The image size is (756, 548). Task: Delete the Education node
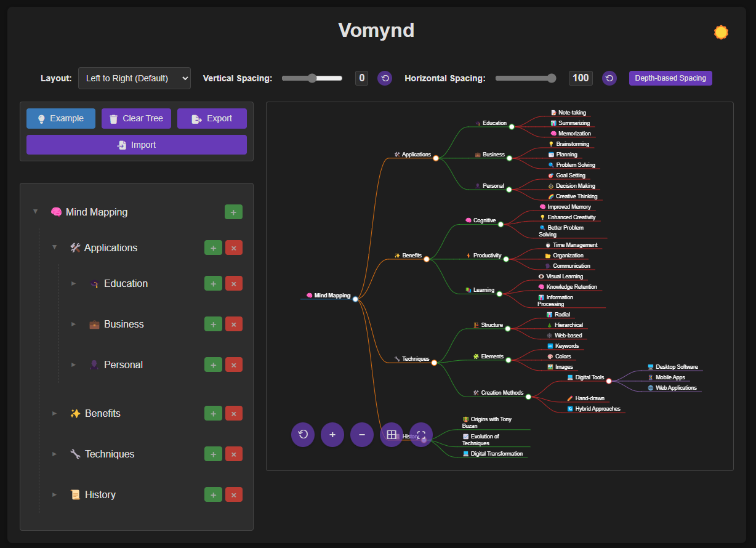[x=234, y=283]
